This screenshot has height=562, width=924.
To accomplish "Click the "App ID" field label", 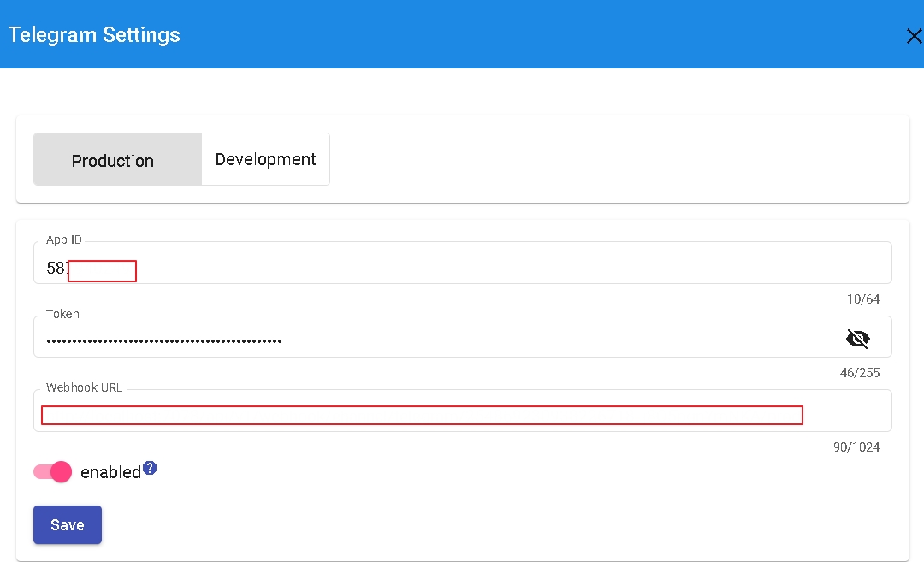I will pyautogui.click(x=64, y=240).
